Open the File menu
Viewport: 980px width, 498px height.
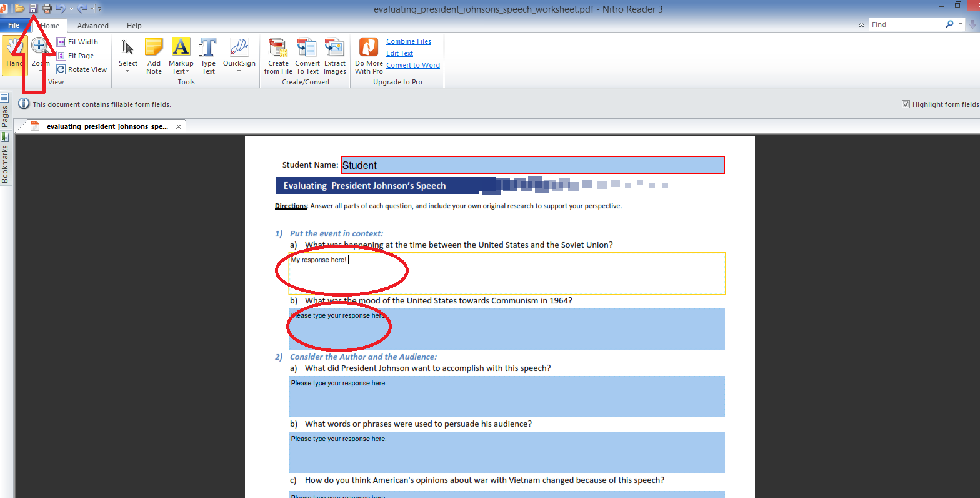(14, 26)
